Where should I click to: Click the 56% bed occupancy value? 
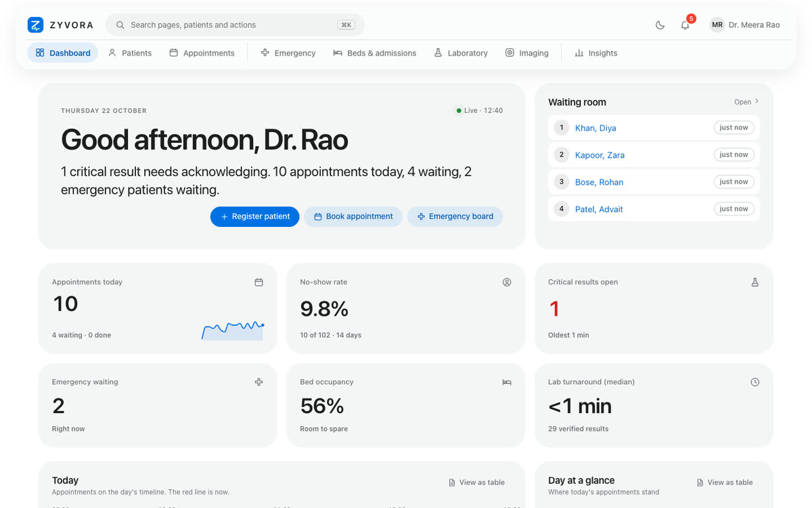322,406
